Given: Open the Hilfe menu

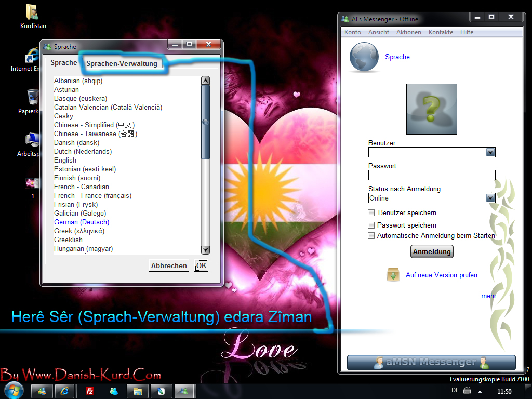Looking at the screenshot, I should coord(467,32).
